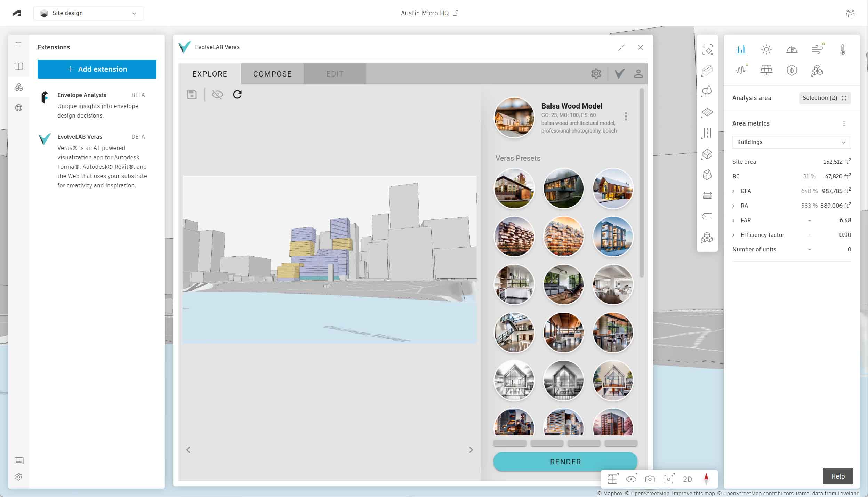Select the Daylight potential analysis
This screenshot has height=497, width=868.
(x=792, y=50)
